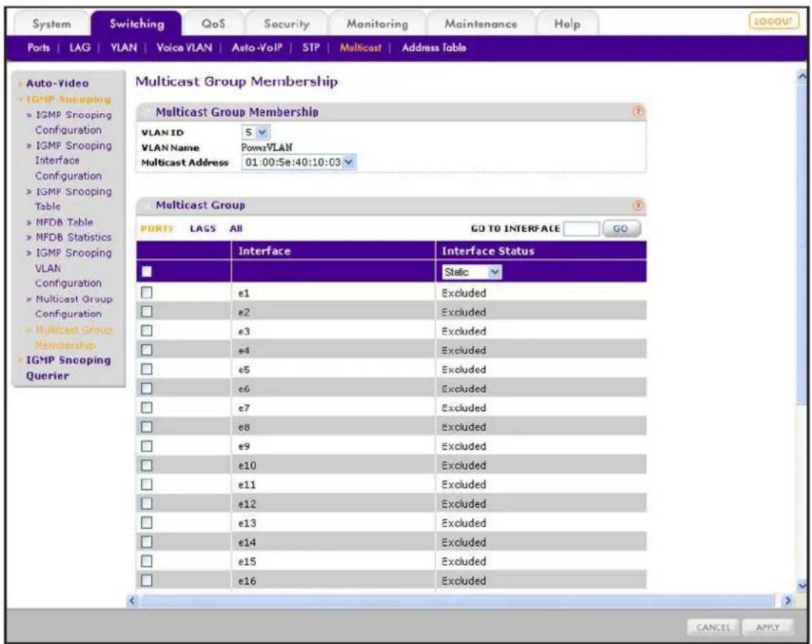The image size is (812, 644).
Task: Click the e7 interface cell
Action: point(333,408)
